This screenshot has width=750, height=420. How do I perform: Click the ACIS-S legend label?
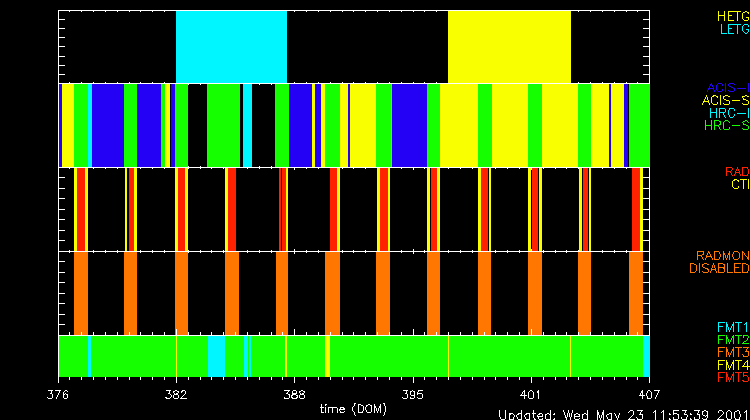pos(725,100)
